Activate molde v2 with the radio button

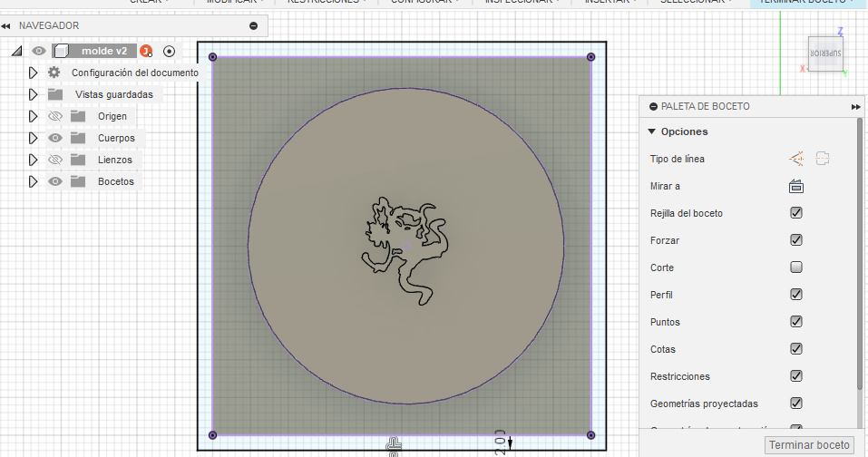click(170, 52)
